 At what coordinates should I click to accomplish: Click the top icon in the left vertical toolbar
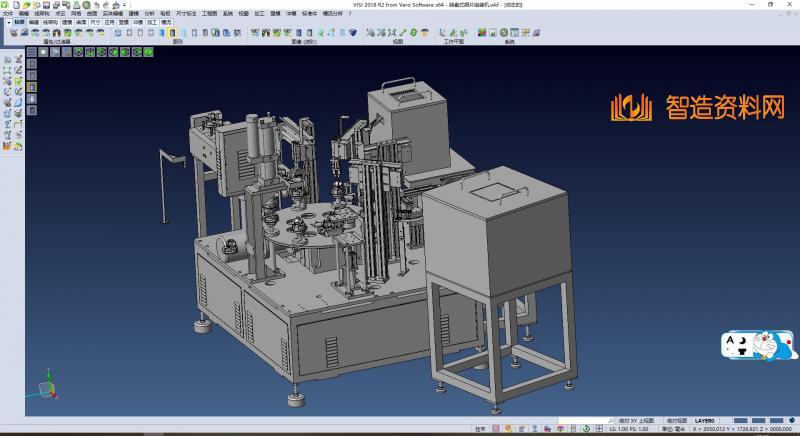click(x=7, y=60)
